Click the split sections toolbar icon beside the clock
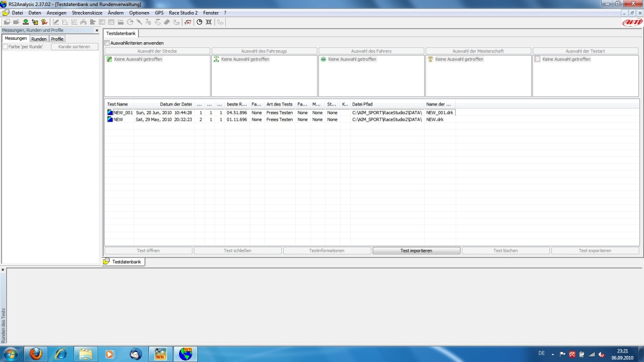The image size is (644, 362). pyautogui.click(x=209, y=22)
